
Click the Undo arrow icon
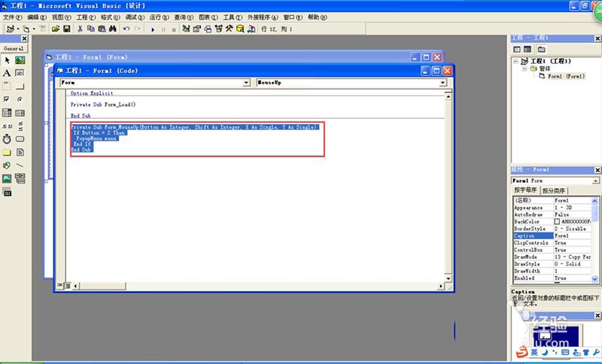click(126, 29)
